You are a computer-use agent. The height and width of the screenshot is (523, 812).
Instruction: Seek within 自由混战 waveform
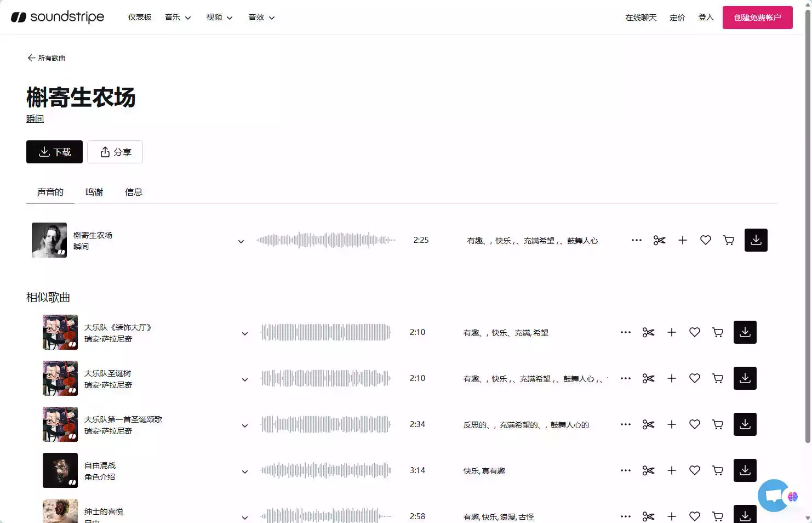(x=326, y=470)
